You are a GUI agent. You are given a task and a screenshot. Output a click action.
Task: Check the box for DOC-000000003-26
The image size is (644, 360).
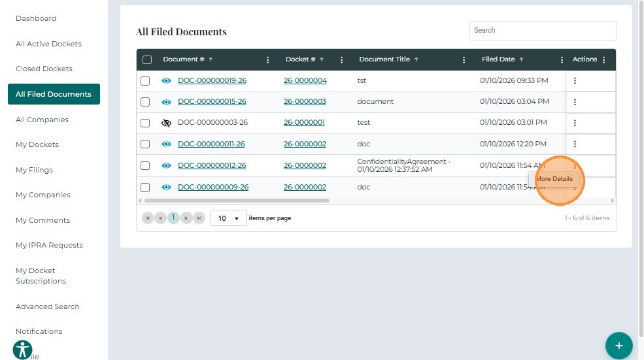coord(145,123)
